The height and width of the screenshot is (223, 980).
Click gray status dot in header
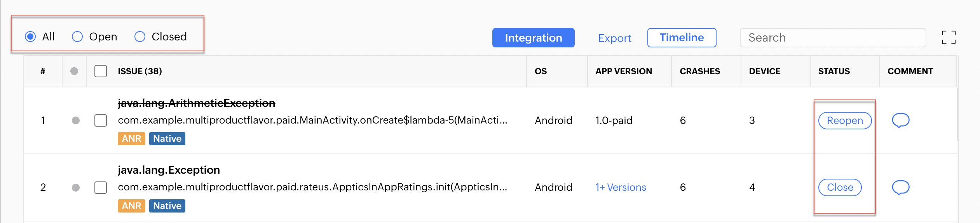(74, 71)
